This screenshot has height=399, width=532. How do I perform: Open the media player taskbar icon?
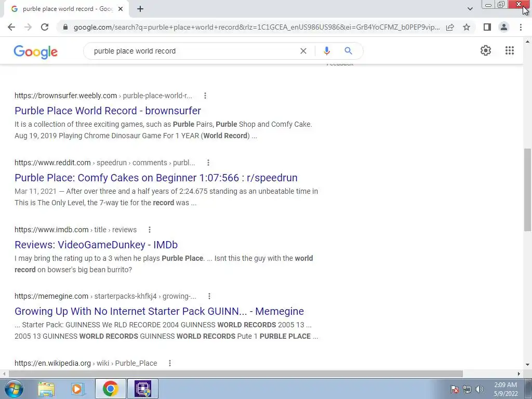coord(77,389)
